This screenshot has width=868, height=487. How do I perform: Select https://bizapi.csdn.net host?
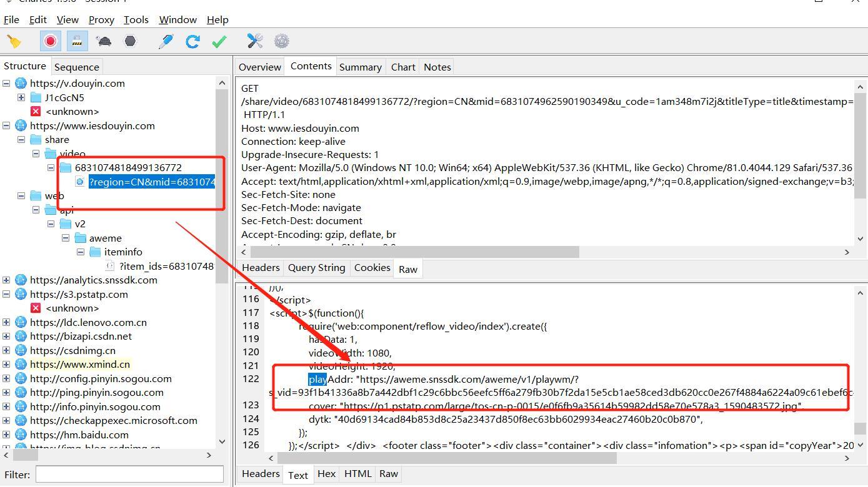tap(81, 336)
